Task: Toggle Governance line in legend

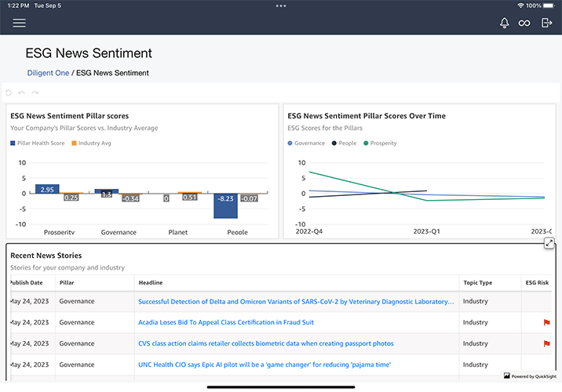Action: pos(309,143)
